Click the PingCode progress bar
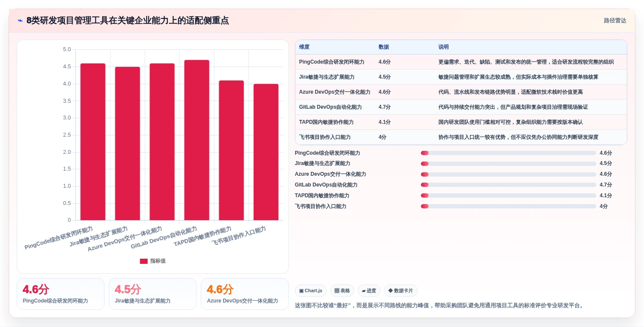 point(509,153)
